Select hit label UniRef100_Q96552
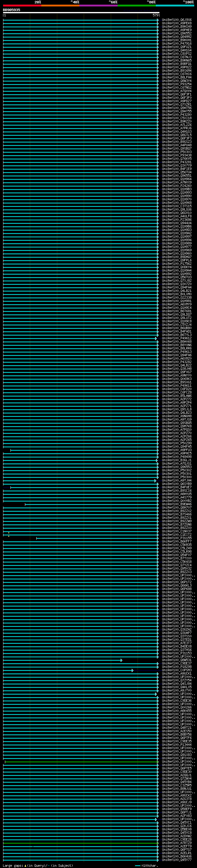 coord(177,33)
